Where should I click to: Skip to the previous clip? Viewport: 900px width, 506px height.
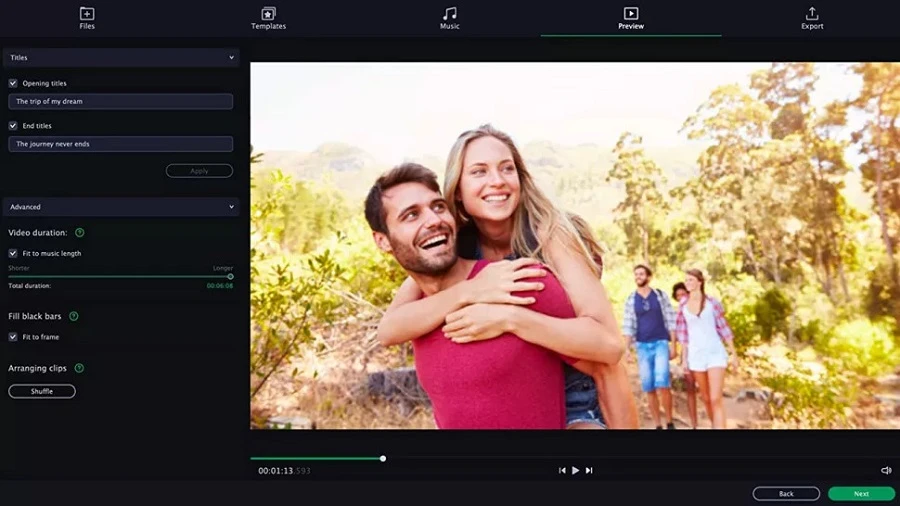(x=562, y=470)
